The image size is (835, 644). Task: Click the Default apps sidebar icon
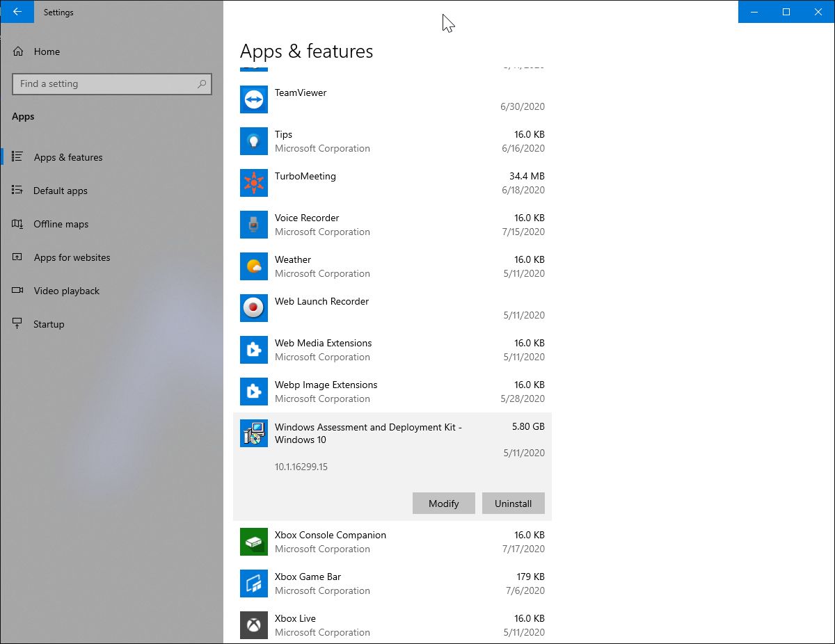[18, 191]
